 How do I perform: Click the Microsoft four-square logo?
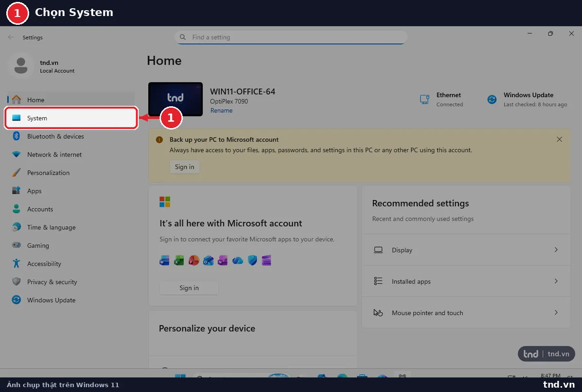[165, 202]
